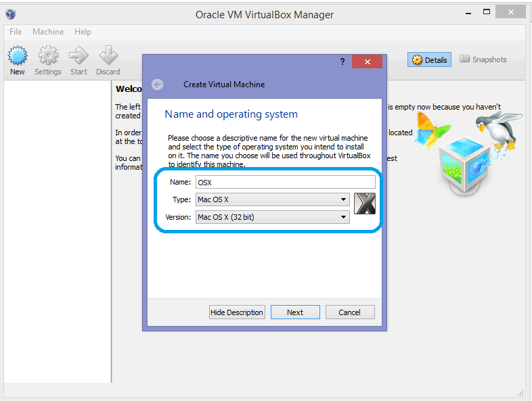Click the 'Create Virtual Machine' dialog title

pyautogui.click(x=224, y=85)
